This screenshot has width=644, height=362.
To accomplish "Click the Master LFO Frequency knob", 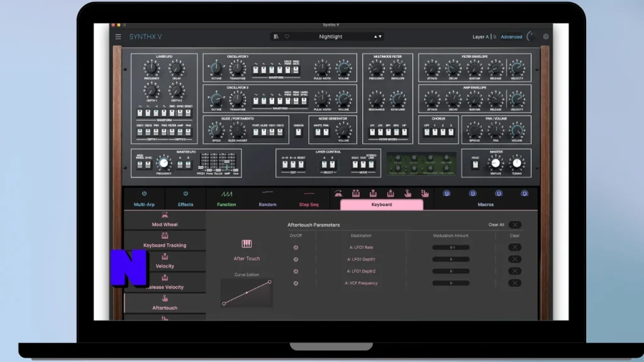I will [x=164, y=163].
